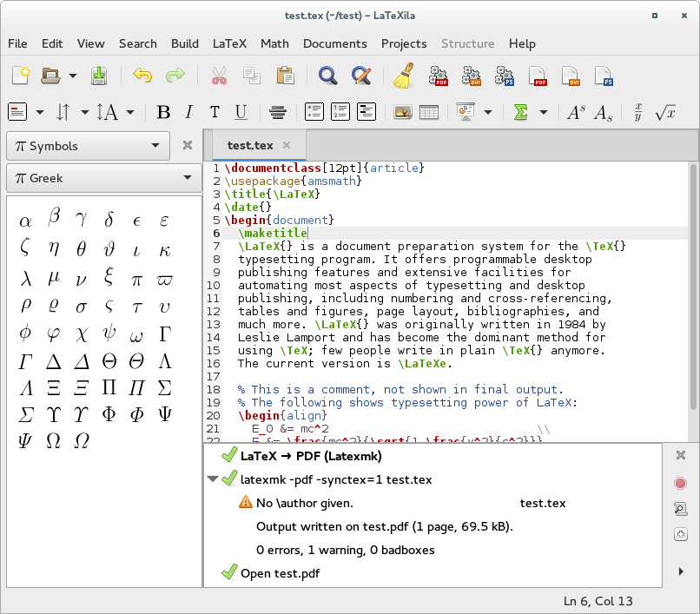Open the Build menu
The height and width of the screenshot is (614, 700).
(185, 43)
